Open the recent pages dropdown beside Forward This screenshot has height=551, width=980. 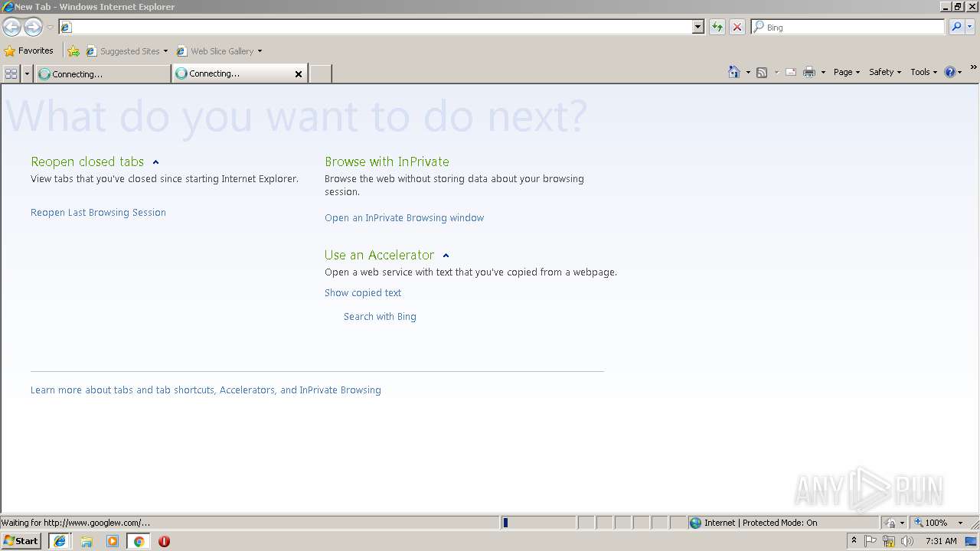(50, 27)
